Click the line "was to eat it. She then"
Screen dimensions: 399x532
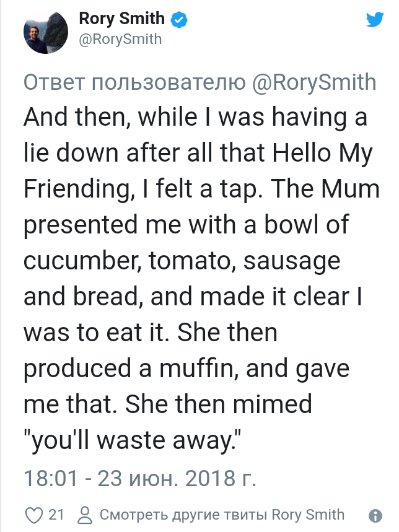coord(149,333)
